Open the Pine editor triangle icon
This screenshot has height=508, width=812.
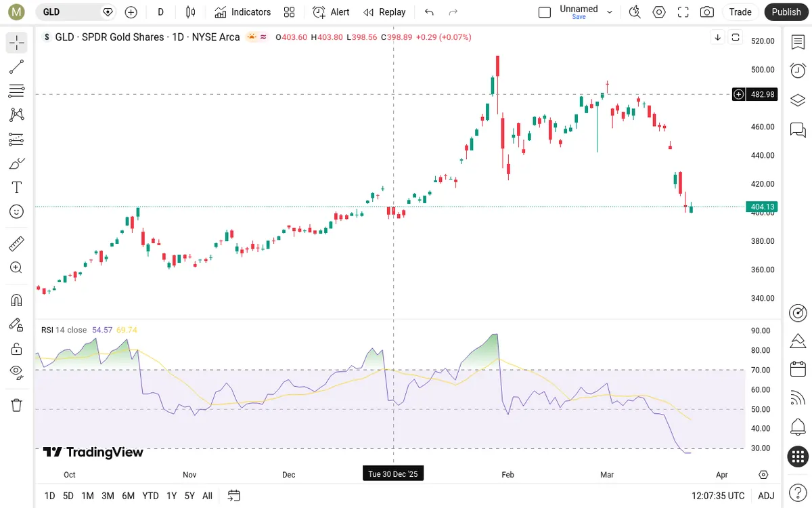click(798, 340)
